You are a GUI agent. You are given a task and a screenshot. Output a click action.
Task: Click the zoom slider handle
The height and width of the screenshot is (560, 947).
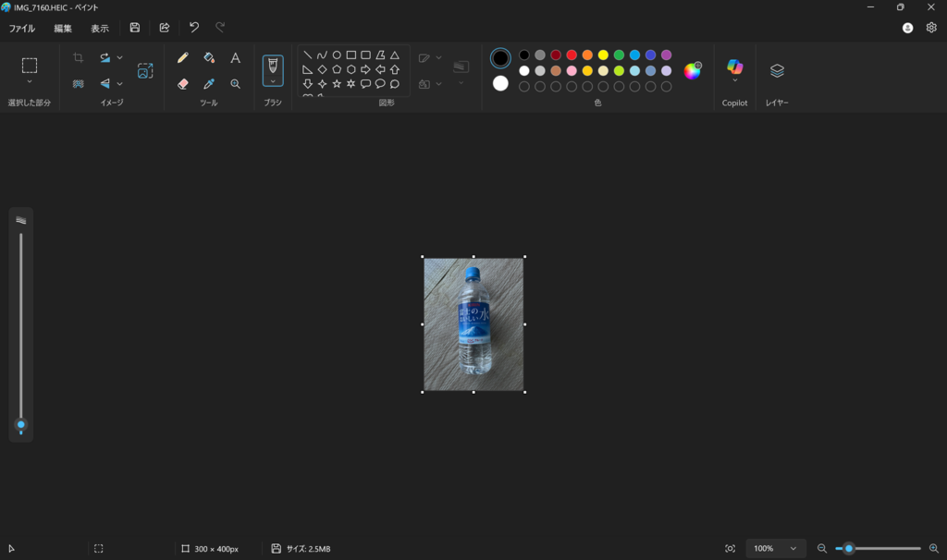pyautogui.click(x=849, y=549)
